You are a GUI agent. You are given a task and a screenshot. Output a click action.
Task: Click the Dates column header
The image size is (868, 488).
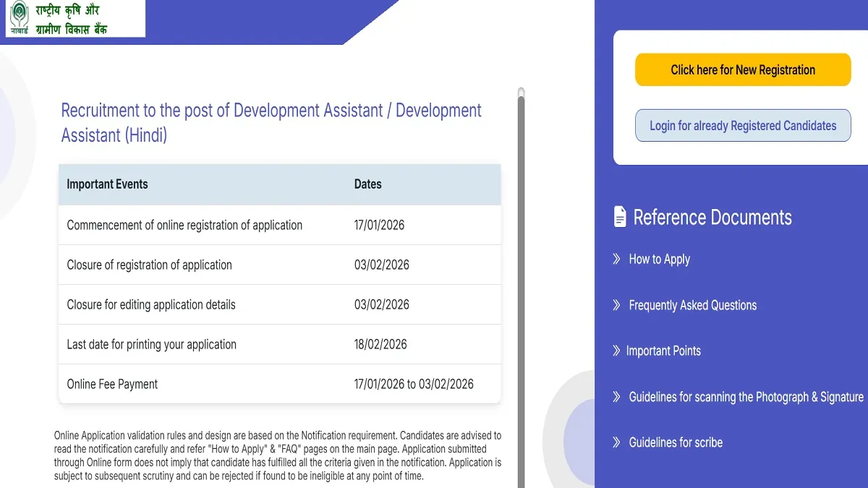367,184
